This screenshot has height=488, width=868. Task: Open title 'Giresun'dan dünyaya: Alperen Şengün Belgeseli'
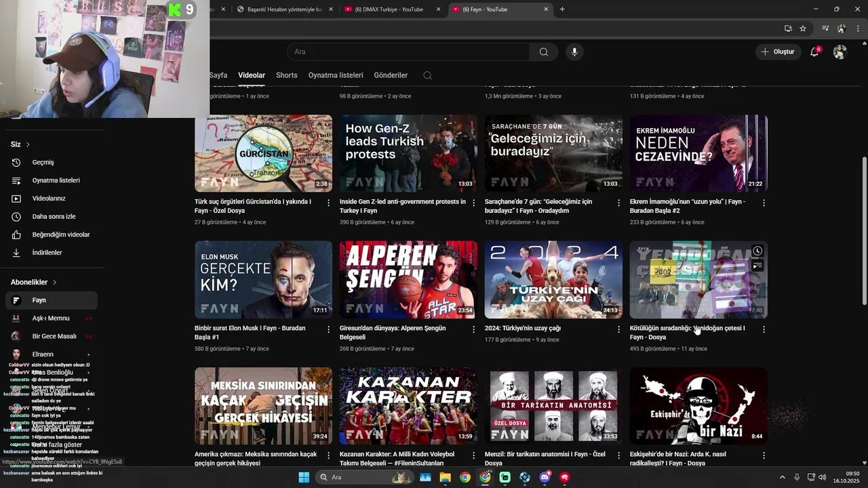click(x=393, y=333)
